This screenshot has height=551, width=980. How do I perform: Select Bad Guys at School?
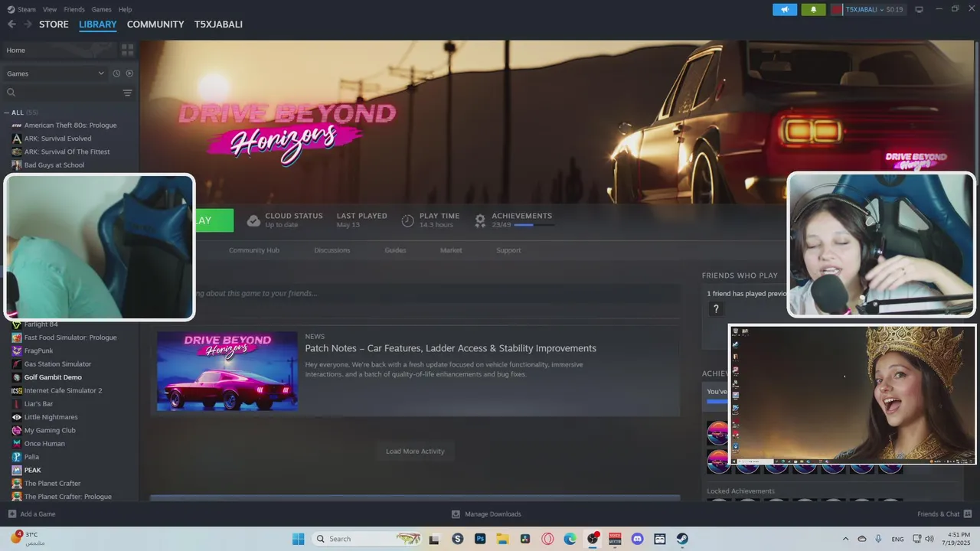54,165
